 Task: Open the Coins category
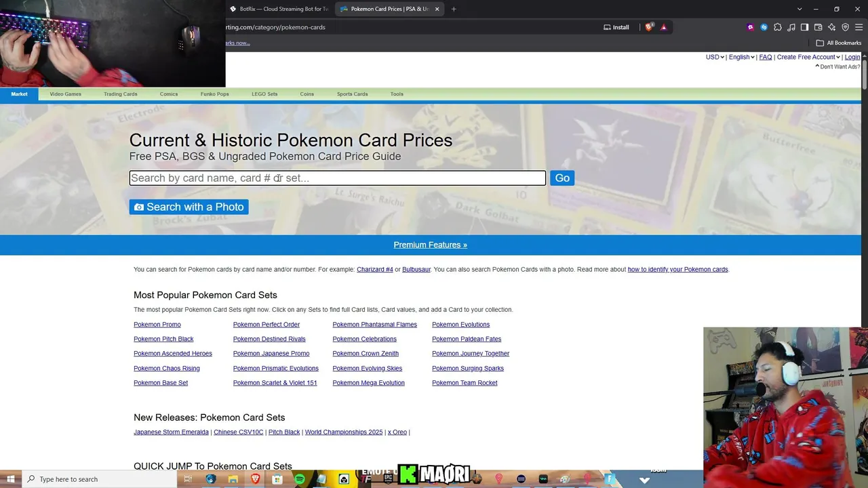(x=307, y=94)
